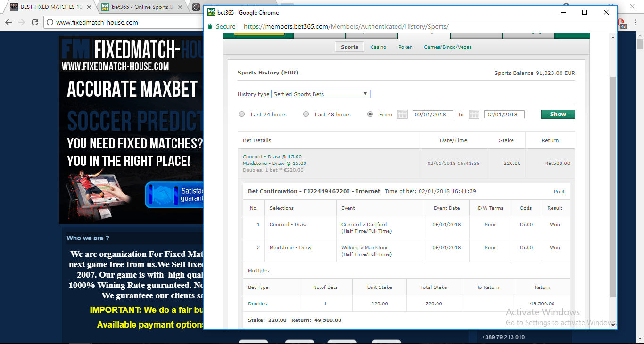Image resolution: width=644 pixels, height=344 pixels.
Task: Open the third background browser tab
Action: coord(197,7)
